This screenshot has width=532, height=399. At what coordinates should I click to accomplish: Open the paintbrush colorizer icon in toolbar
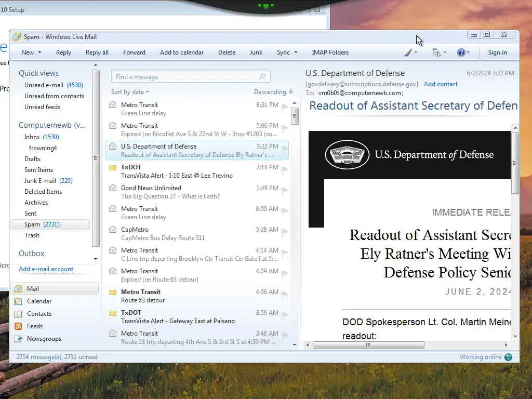[408, 52]
